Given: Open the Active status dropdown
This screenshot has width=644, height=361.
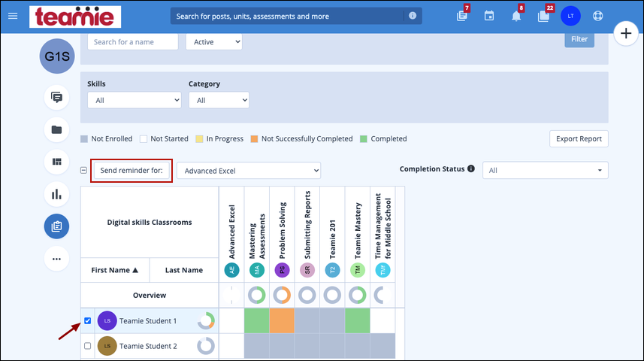Looking at the screenshot, I should pos(214,42).
